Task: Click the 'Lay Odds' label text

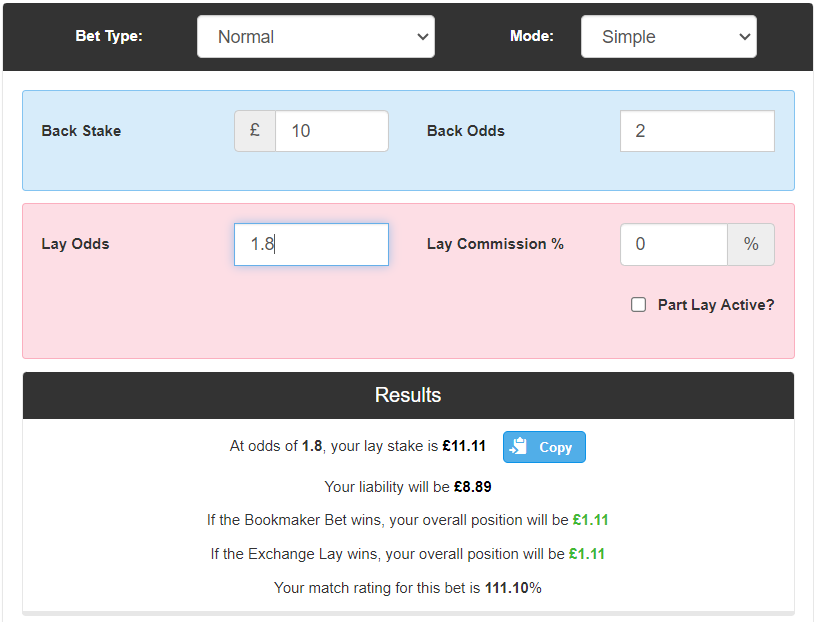Action: (x=75, y=244)
